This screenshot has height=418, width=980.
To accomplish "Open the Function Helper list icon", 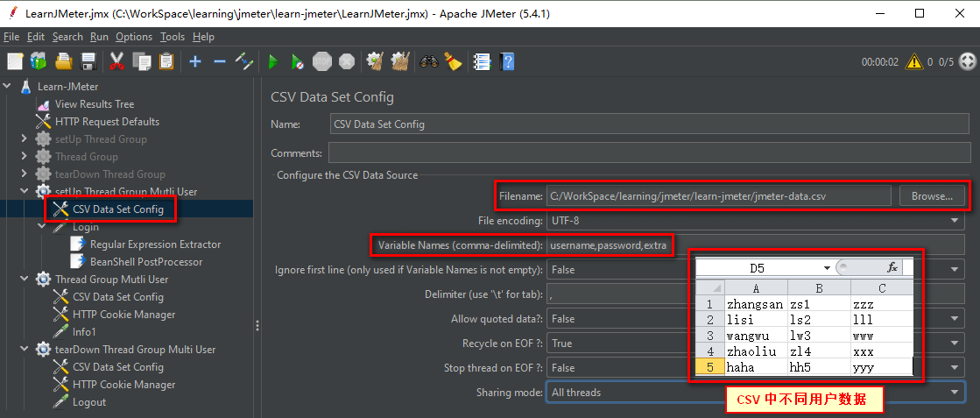I will pos(483,61).
